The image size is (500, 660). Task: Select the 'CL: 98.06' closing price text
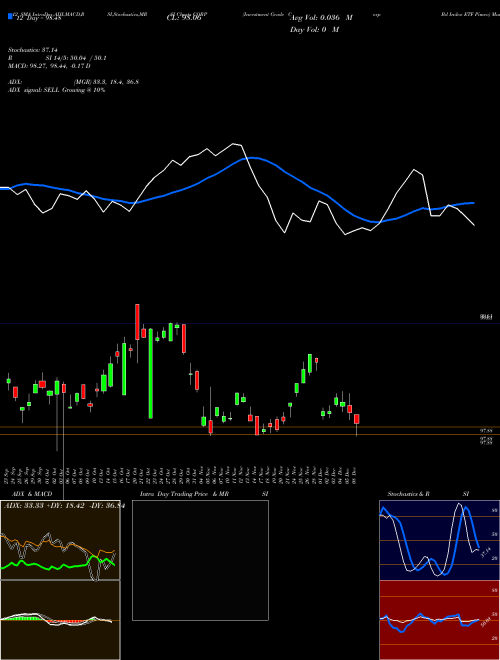pos(184,18)
